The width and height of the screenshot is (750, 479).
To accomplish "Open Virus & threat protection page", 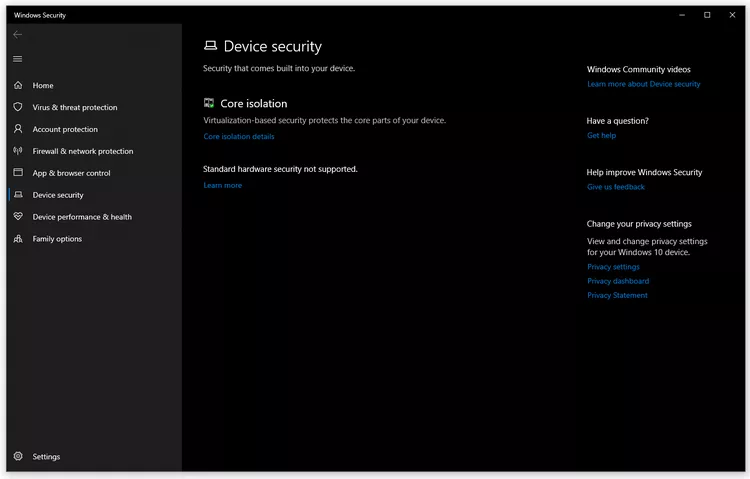I will click(94, 107).
